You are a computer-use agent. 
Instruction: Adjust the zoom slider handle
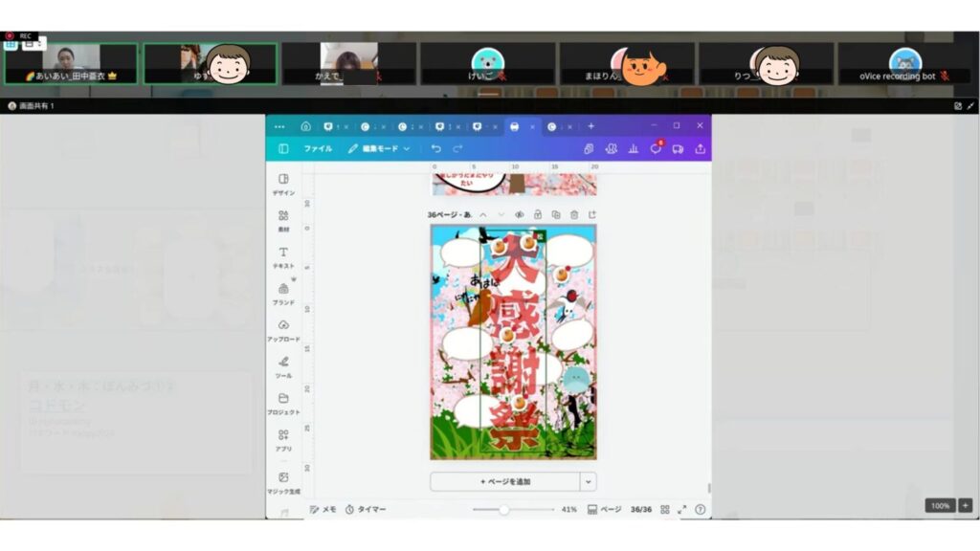(503, 510)
